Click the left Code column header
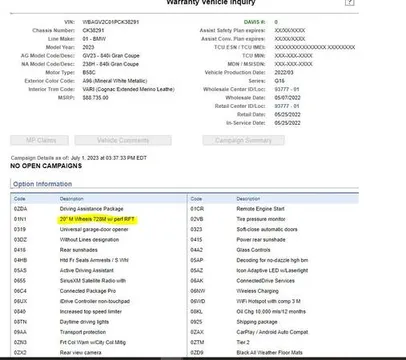This screenshot has width=406, height=360. coord(20,199)
